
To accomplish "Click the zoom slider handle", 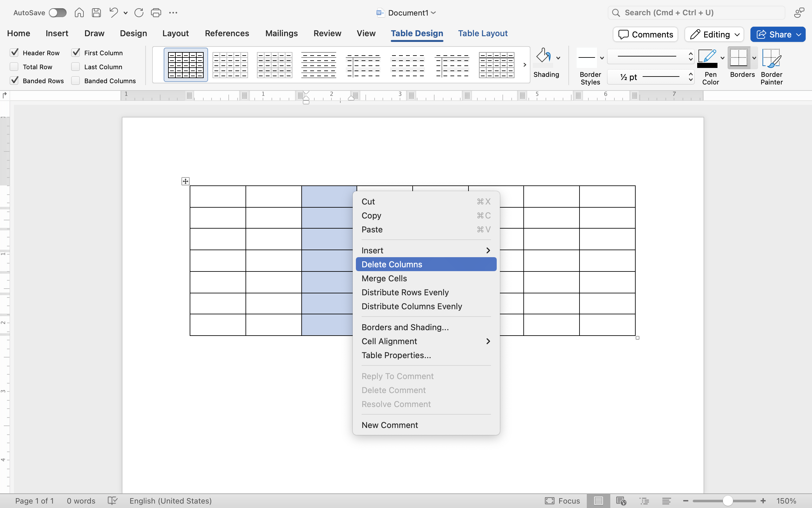I will 727,501.
